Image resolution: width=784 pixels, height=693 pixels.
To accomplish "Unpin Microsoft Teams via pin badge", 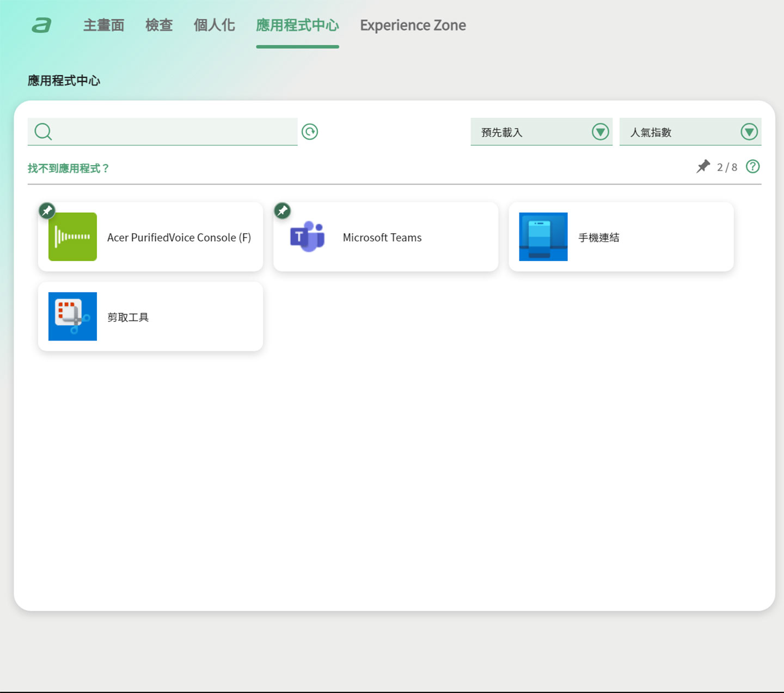I will tap(282, 211).
